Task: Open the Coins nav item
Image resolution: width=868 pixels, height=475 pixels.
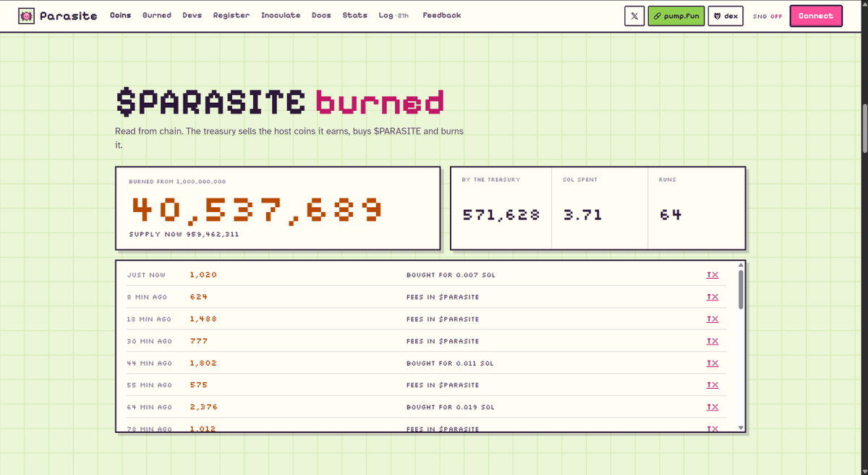Action: pyautogui.click(x=121, y=15)
